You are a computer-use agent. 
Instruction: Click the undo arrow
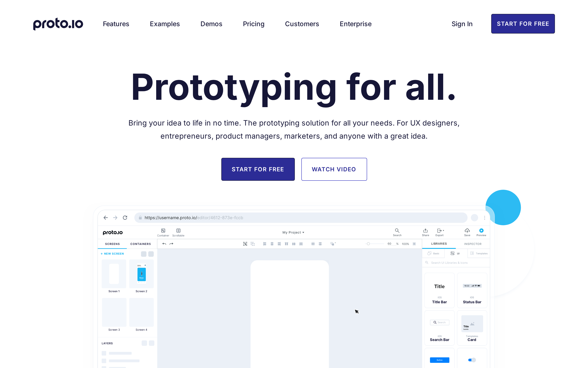[164, 244]
